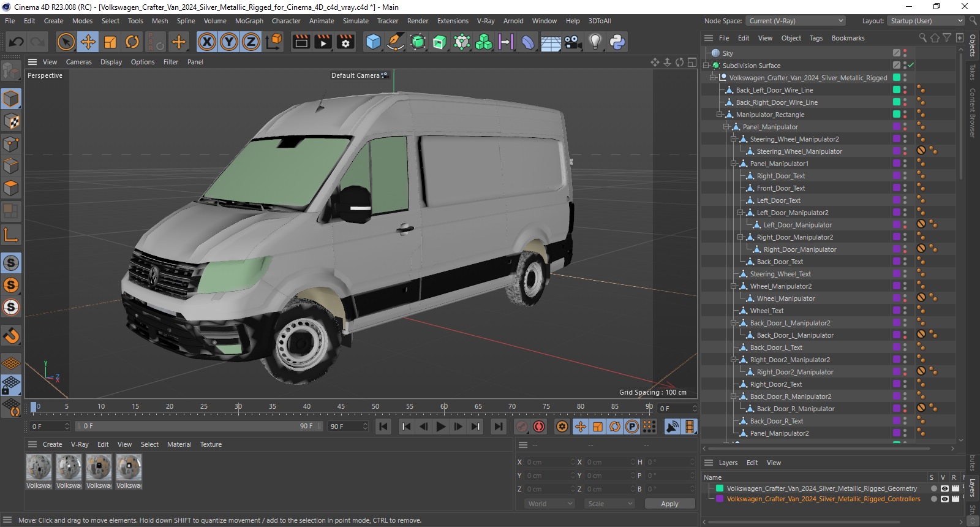Select the Right_Door_Text object
The height and width of the screenshot is (527, 980).
coord(781,176)
